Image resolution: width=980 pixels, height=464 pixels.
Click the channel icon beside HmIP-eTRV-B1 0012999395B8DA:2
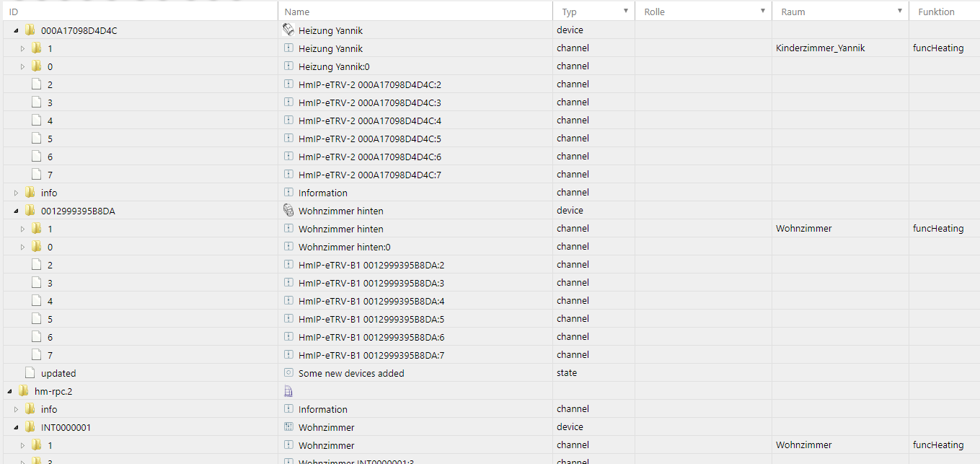point(288,265)
